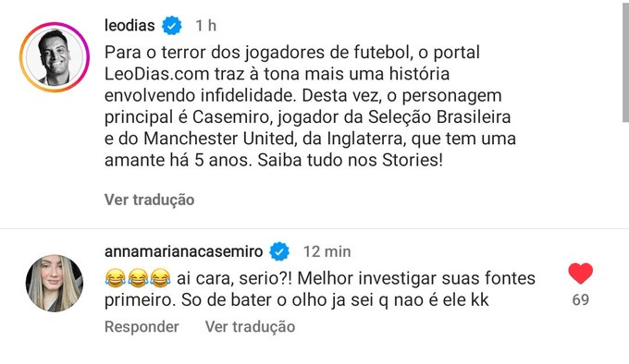Viewport: 629px width, 364px height.
Task: Click 'Ver tradução' under the leodias caption
Action: pyautogui.click(x=149, y=200)
